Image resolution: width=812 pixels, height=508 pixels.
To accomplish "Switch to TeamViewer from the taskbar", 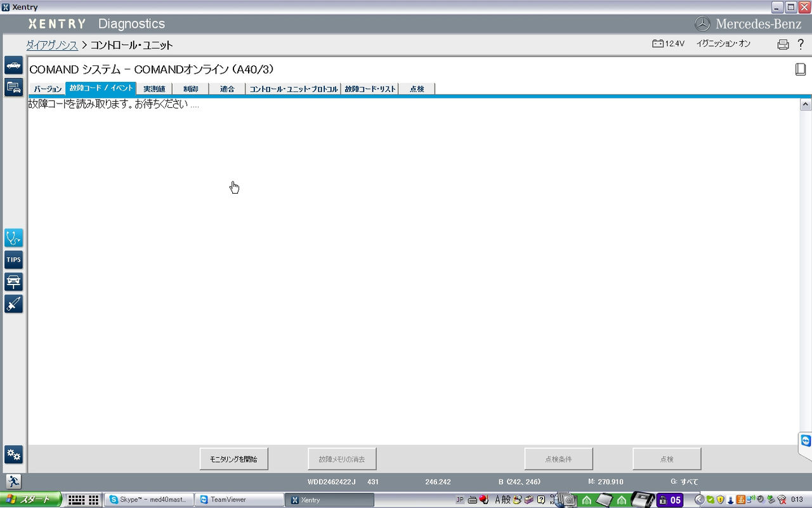I will click(239, 499).
